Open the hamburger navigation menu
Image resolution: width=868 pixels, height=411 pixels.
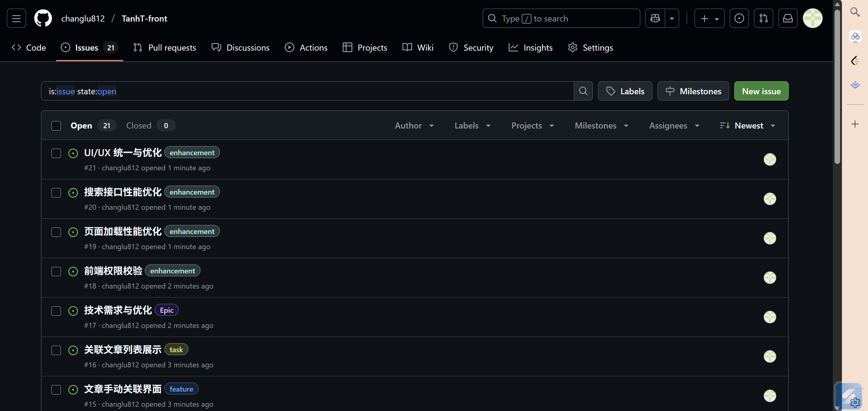(16, 18)
